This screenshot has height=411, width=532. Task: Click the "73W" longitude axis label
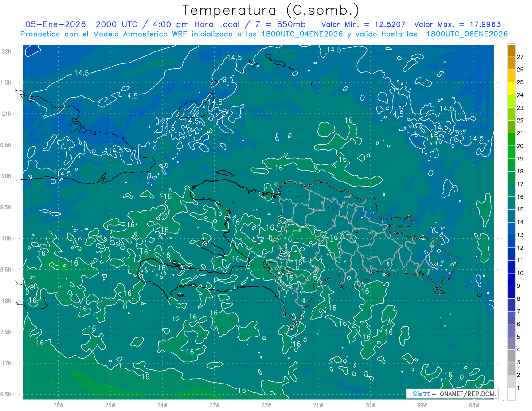(x=214, y=405)
